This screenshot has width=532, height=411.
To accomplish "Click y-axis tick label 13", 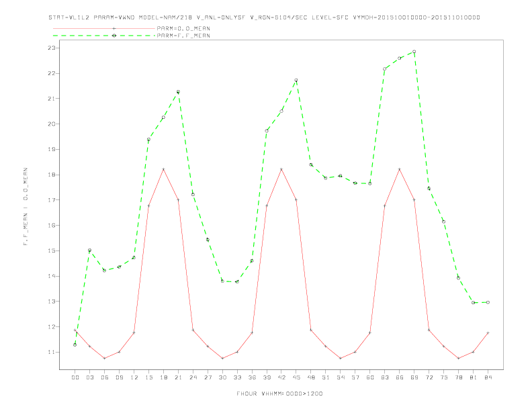I will coord(51,301).
